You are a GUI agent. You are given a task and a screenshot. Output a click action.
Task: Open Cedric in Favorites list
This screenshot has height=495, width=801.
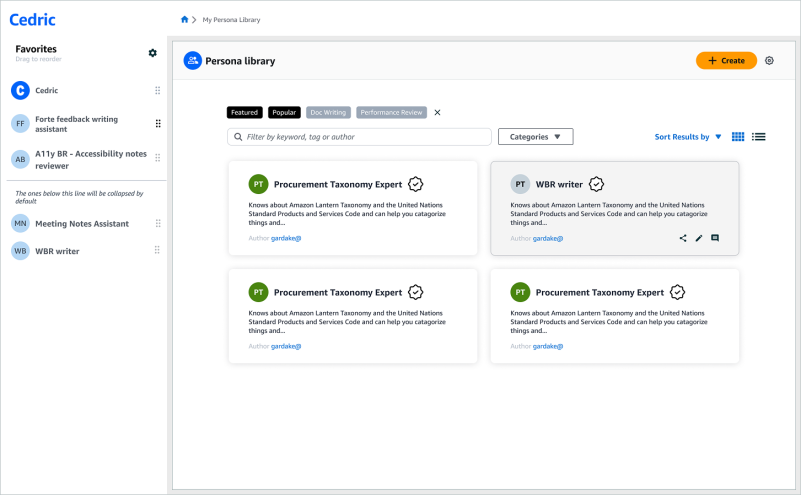[47, 91]
